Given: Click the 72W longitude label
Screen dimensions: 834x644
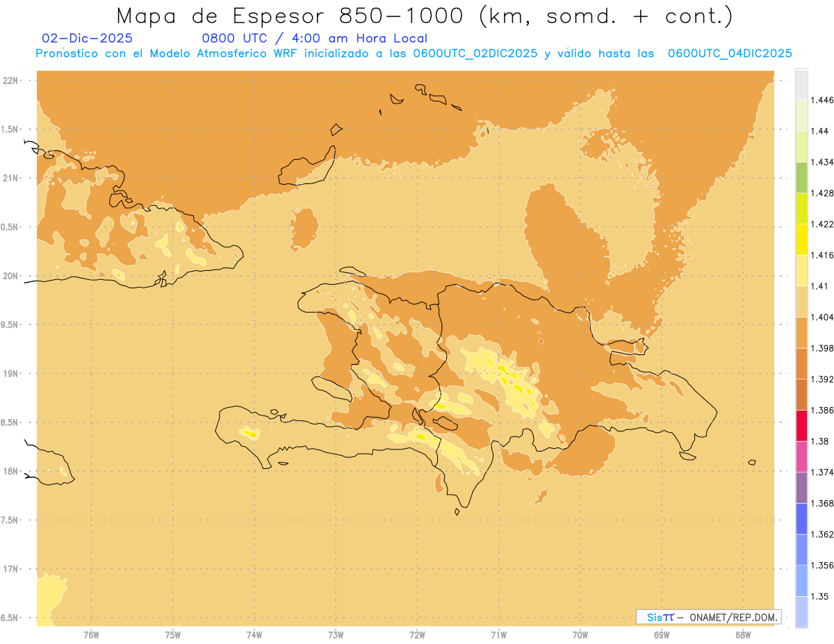Looking at the screenshot, I should click(417, 634).
